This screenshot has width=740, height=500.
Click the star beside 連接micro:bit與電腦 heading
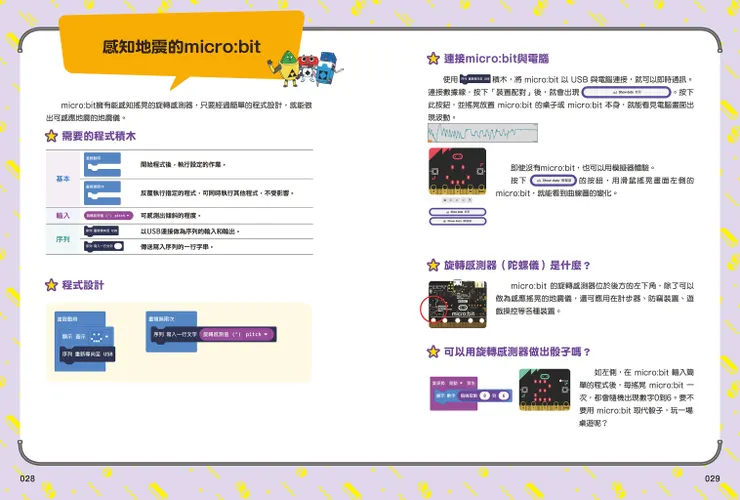click(x=433, y=59)
